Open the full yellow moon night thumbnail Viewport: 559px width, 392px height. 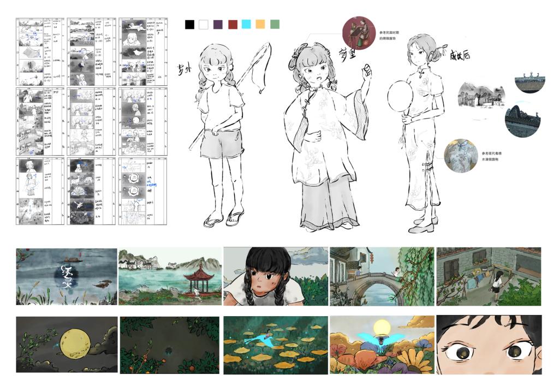67,345
